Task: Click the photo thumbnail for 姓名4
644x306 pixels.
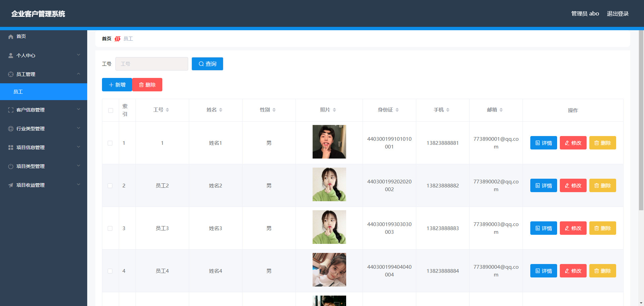Action: pos(329,270)
